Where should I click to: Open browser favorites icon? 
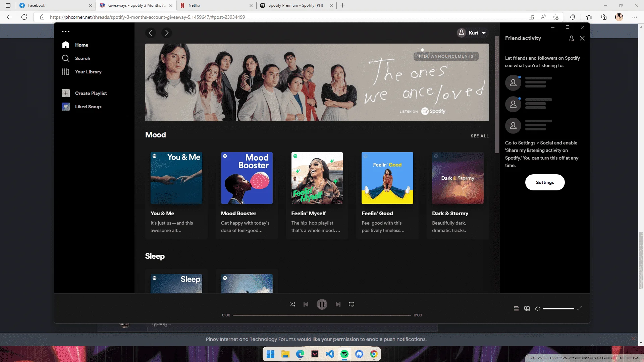coord(589,17)
